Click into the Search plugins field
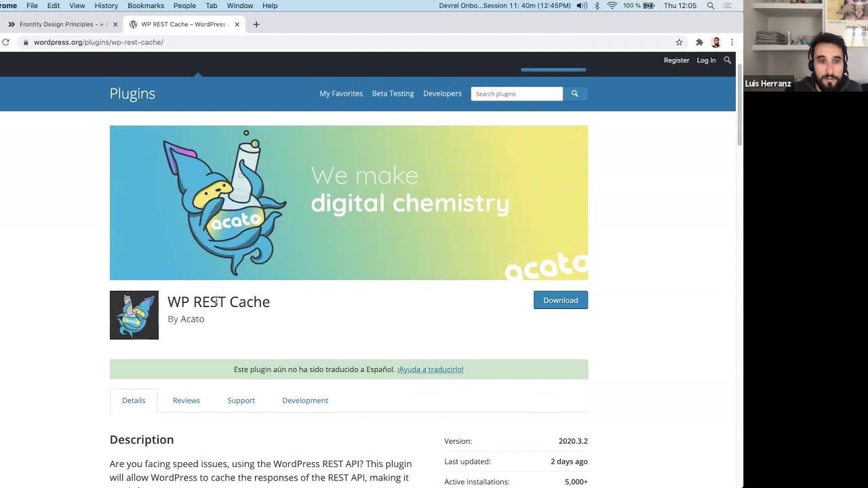Screen dimensions: 868x488 [x=516, y=94]
